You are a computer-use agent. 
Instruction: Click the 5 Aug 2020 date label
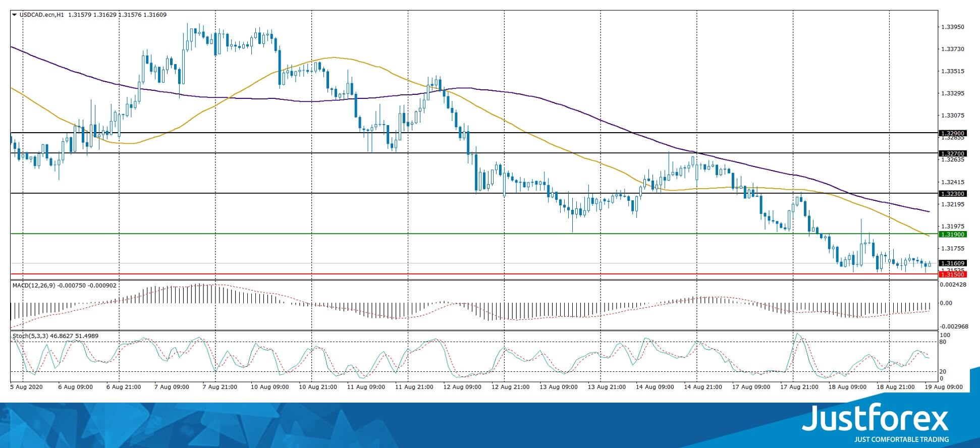click(27, 387)
